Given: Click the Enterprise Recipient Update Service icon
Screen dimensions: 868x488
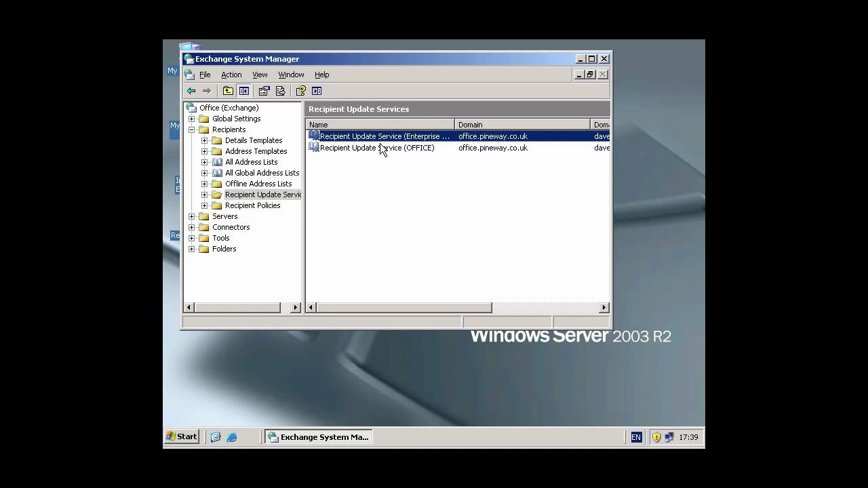Looking at the screenshot, I should 314,136.
